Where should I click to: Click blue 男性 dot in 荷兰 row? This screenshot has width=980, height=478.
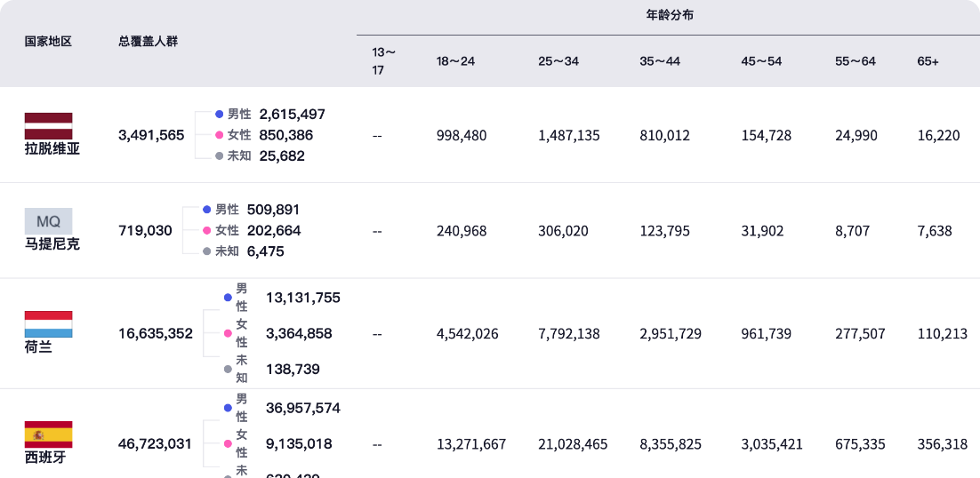(229, 298)
